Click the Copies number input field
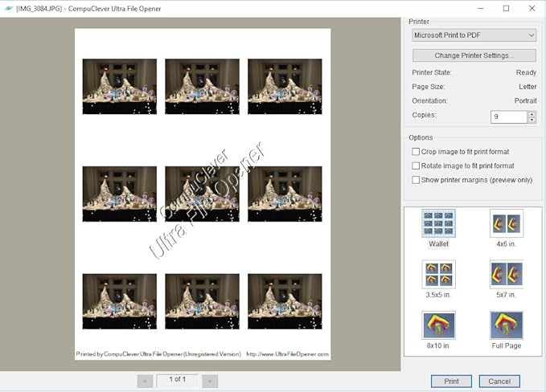Screen dimensions: 546x392 click(508, 116)
